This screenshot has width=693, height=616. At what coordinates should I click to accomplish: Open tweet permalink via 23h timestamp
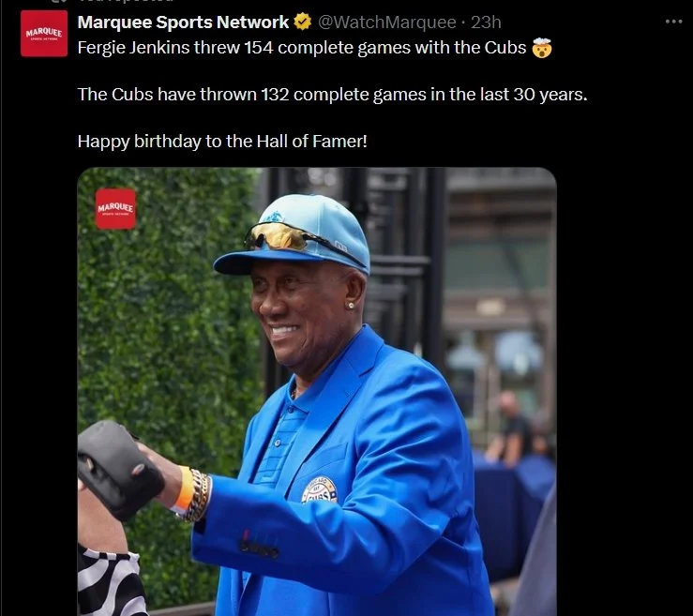[x=486, y=23]
